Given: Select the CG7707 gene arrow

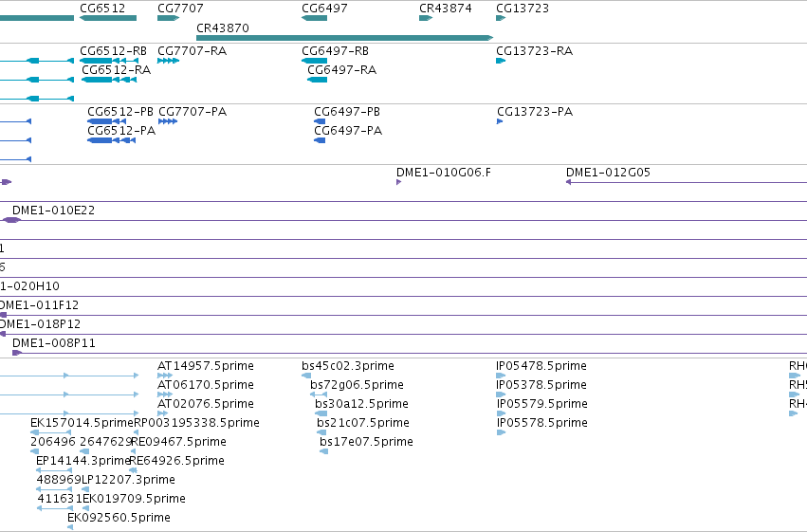Looking at the screenshot, I should click(168, 18).
